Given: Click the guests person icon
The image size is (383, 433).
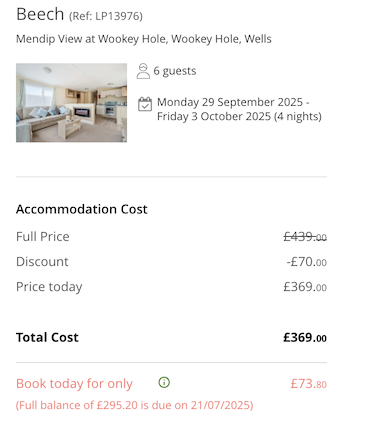Looking at the screenshot, I should coord(143,71).
